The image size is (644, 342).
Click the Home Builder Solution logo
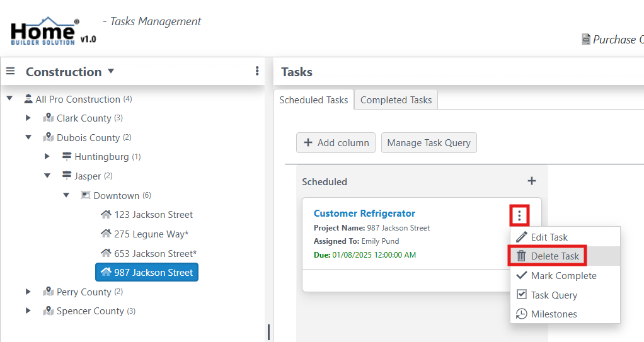45,32
